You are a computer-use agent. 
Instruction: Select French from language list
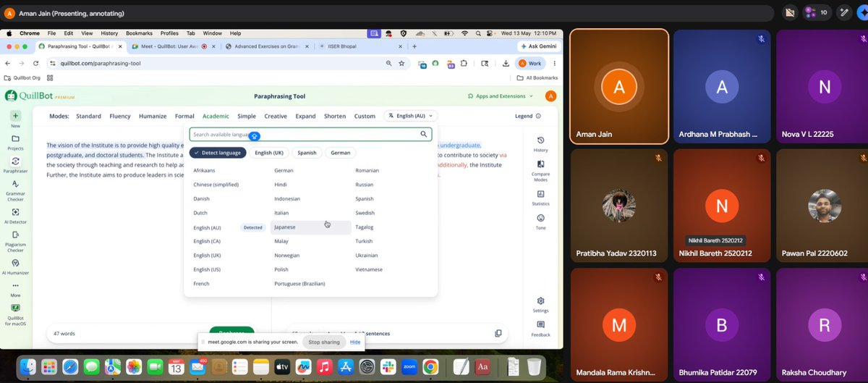(x=201, y=284)
